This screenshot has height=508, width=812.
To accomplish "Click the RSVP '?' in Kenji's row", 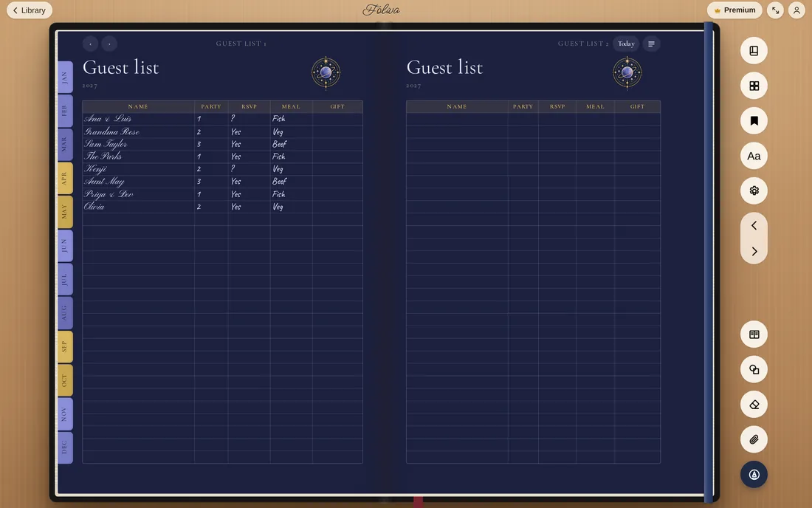I will (233, 168).
